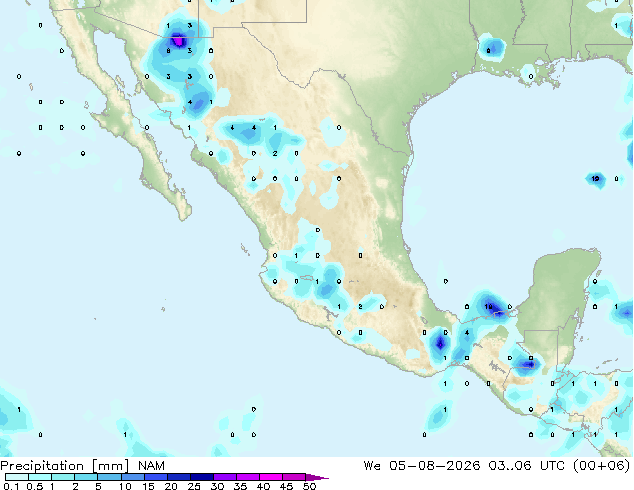The image size is (634, 490).
Task: Select the above-50 mm arrow swatch
Action: pos(317,477)
